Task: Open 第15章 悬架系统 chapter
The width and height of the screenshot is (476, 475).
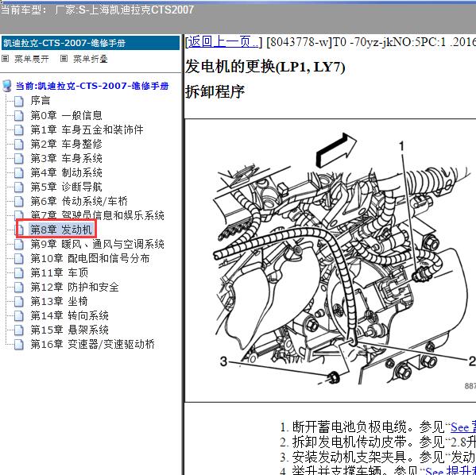Action: pyautogui.click(x=69, y=330)
